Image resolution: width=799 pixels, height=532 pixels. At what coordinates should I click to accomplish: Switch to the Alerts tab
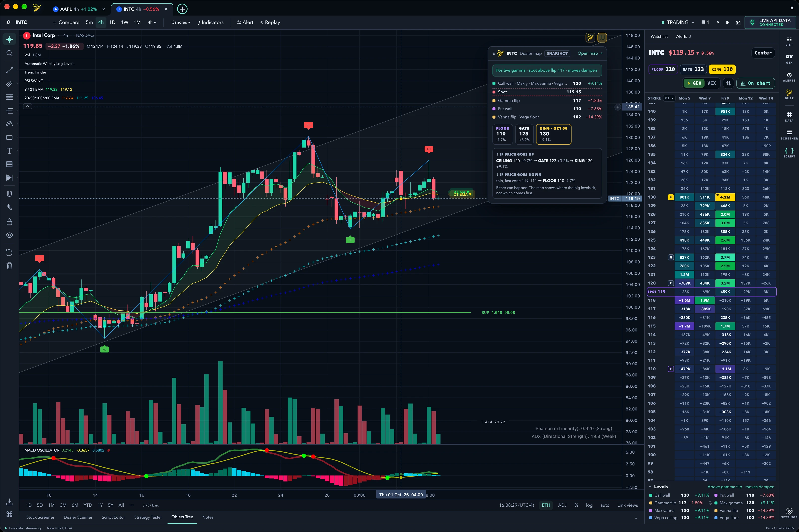coord(683,36)
